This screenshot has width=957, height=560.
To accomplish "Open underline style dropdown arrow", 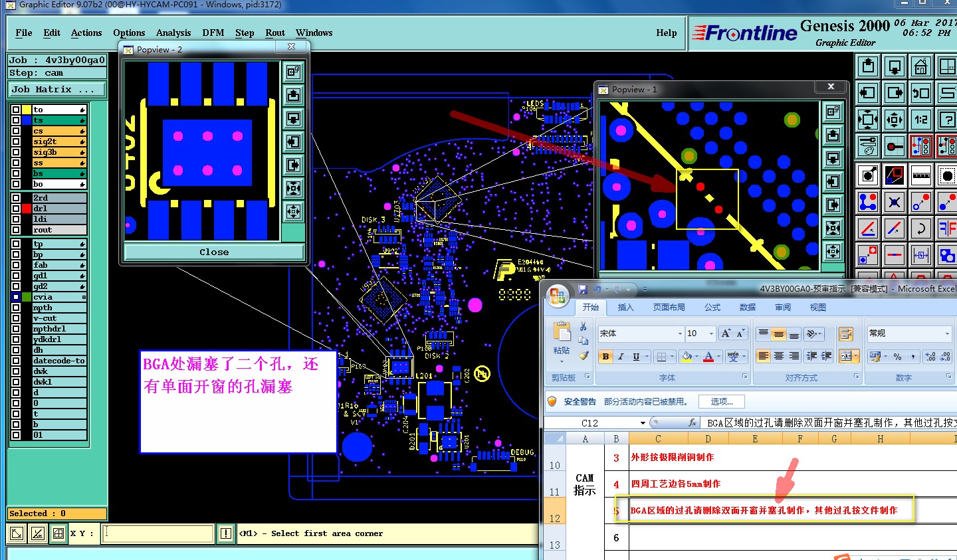I will pos(647,357).
